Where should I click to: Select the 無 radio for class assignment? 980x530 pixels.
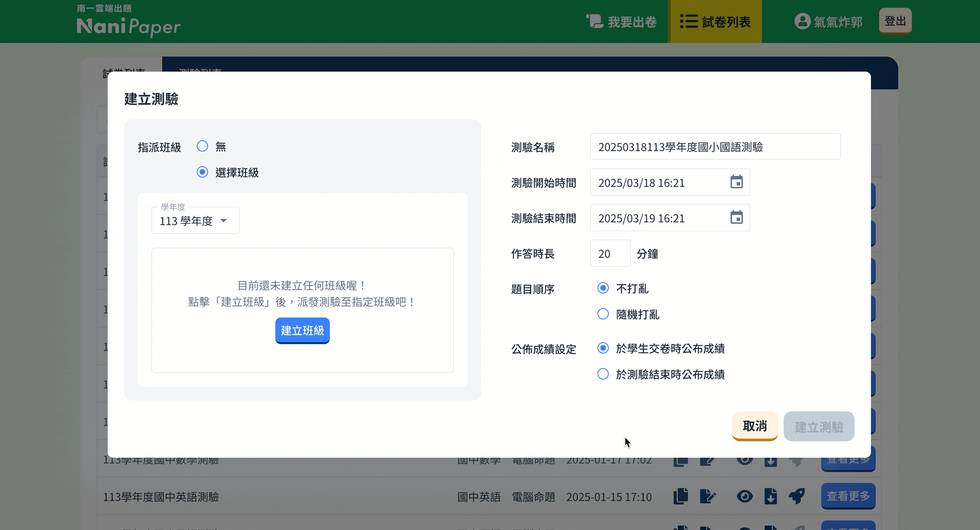click(202, 146)
